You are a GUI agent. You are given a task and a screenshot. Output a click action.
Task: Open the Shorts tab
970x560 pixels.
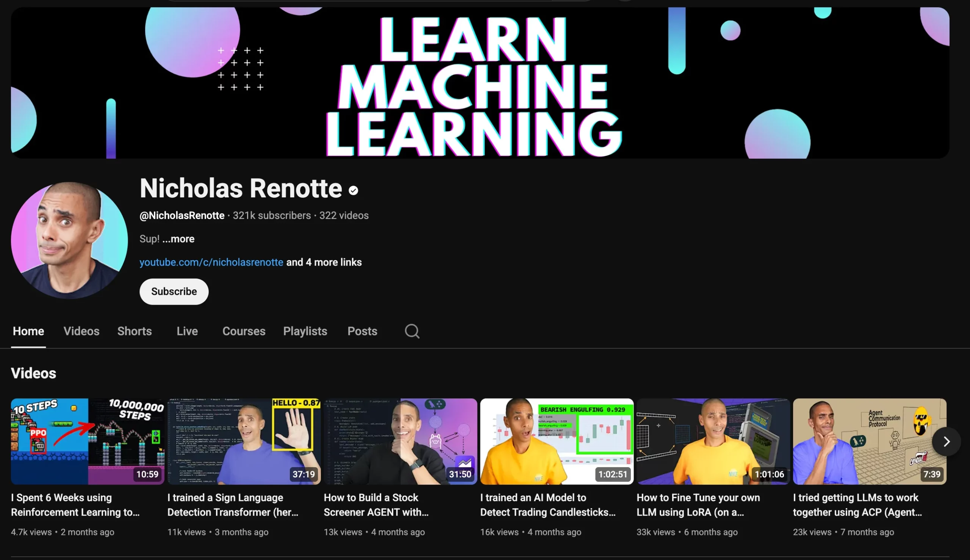tap(134, 331)
